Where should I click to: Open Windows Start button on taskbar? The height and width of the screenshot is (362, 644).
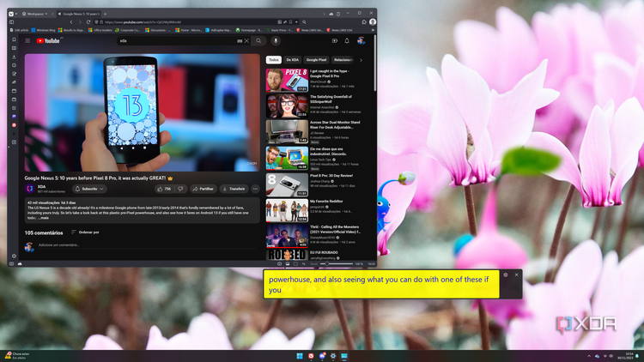tap(300, 356)
